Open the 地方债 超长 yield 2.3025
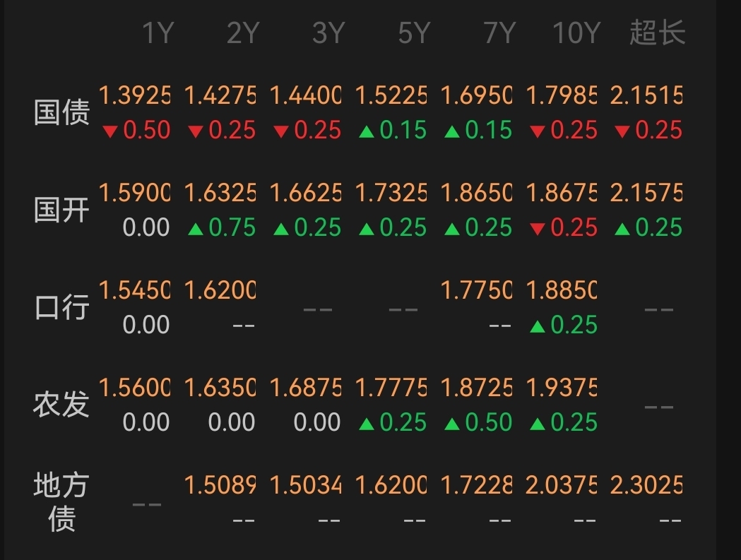741x560 pixels. tap(646, 485)
